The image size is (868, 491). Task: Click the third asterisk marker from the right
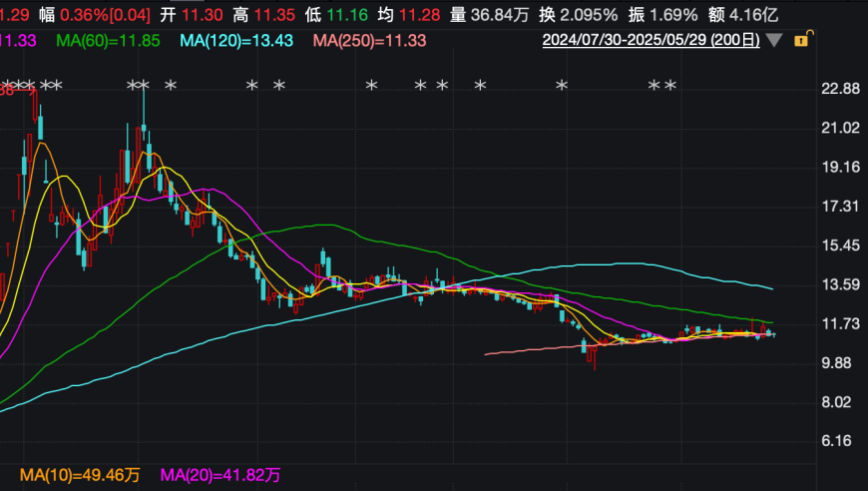tap(562, 88)
